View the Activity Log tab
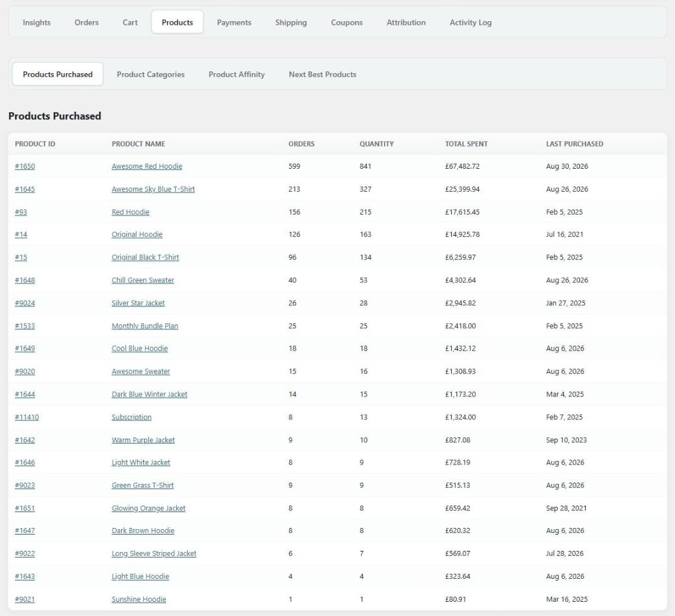Screen dimensions: 675x616 pyautogui.click(x=470, y=22)
